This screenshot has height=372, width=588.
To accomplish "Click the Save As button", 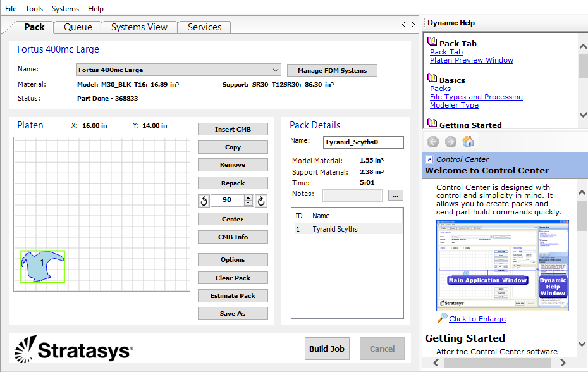I will coord(233,313).
